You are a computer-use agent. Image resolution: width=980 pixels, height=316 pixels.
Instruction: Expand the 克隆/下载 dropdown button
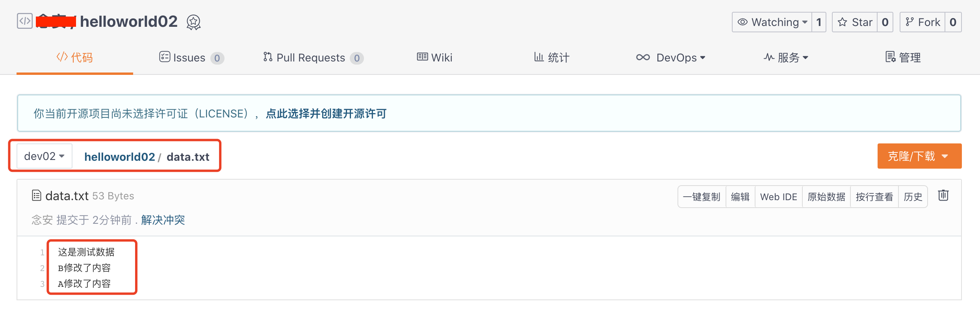coord(919,156)
